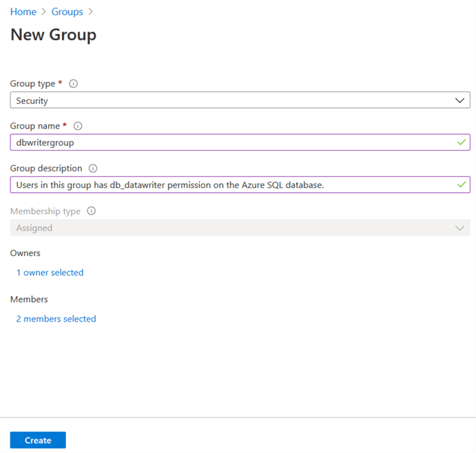Click the chevron arrow of Membership type dropdown
The height and width of the screenshot is (453, 476).
coord(460,228)
